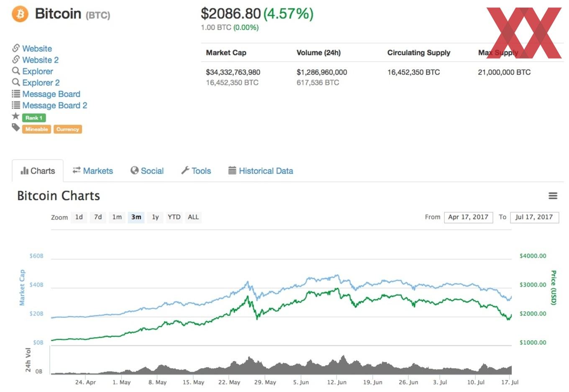
Task: Click the magnifier icon beside Explorer
Action: [x=16, y=71]
